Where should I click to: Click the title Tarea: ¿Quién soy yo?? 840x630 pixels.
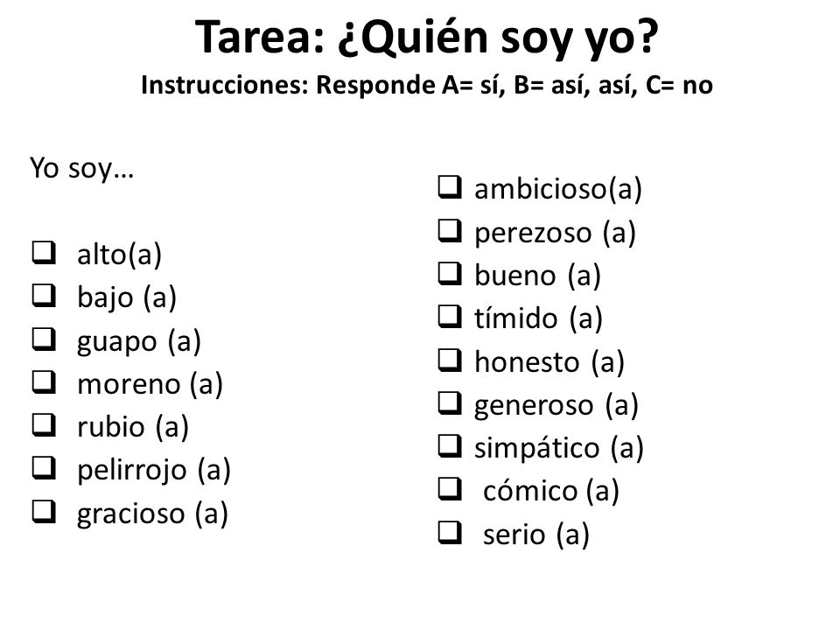coord(426,38)
